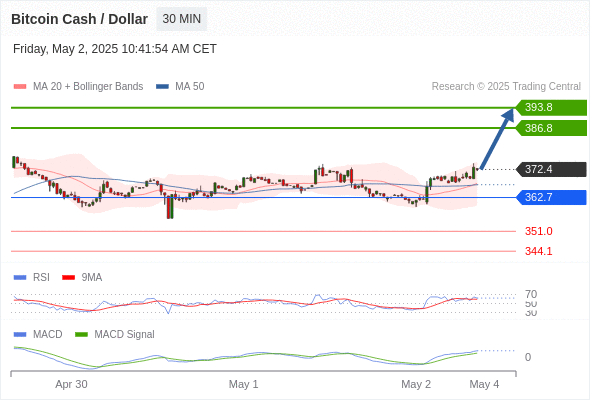Click the May 2 date axis label
The width and height of the screenshot is (590, 400).
[x=416, y=384]
